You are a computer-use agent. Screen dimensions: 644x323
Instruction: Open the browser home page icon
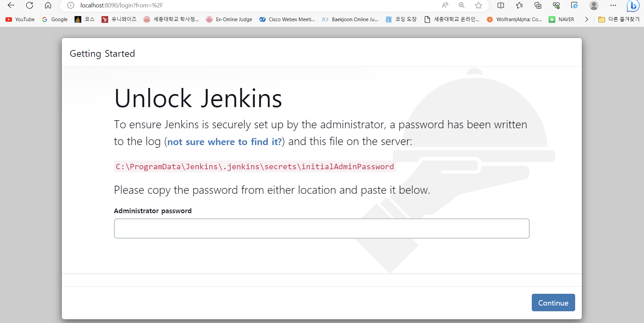48,5
